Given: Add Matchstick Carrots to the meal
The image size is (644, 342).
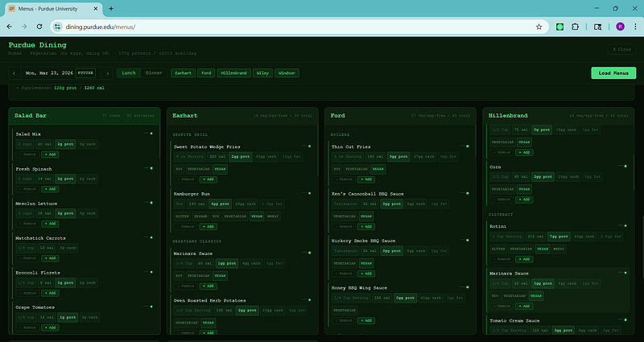Looking at the screenshot, I should [50, 258].
